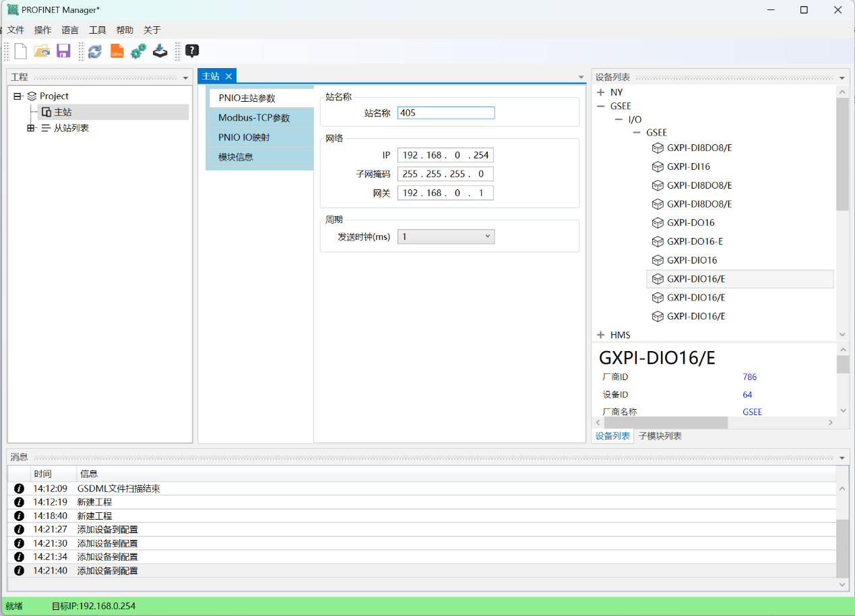Collapse the I/O device subgroup

click(619, 119)
